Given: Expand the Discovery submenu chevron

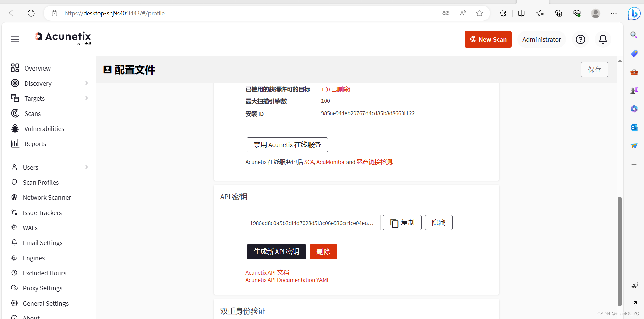Looking at the screenshot, I should click(87, 83).
